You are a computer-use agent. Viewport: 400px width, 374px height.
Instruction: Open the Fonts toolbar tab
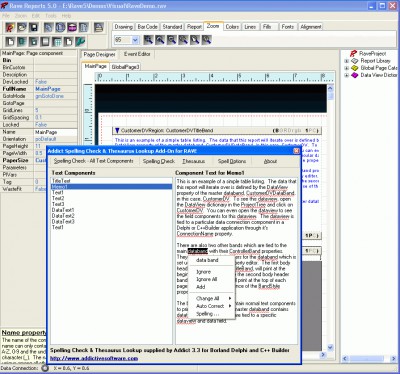[x=287, y=27]
